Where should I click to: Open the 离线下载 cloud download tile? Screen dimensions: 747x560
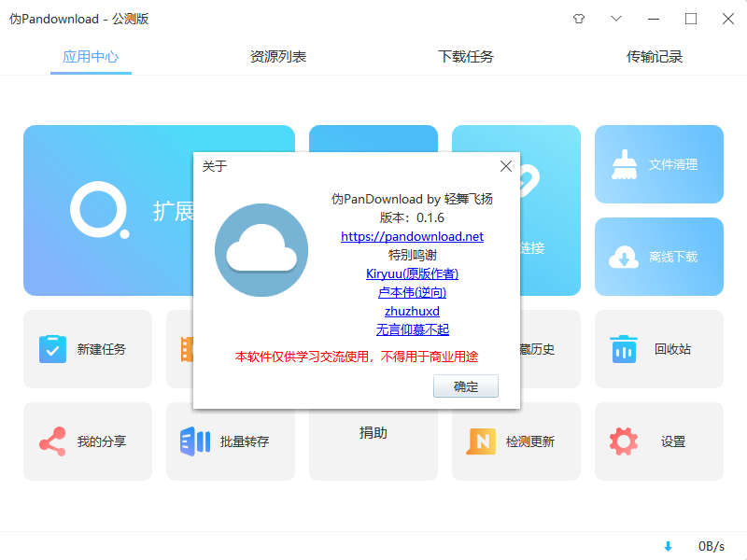(659, 257)
